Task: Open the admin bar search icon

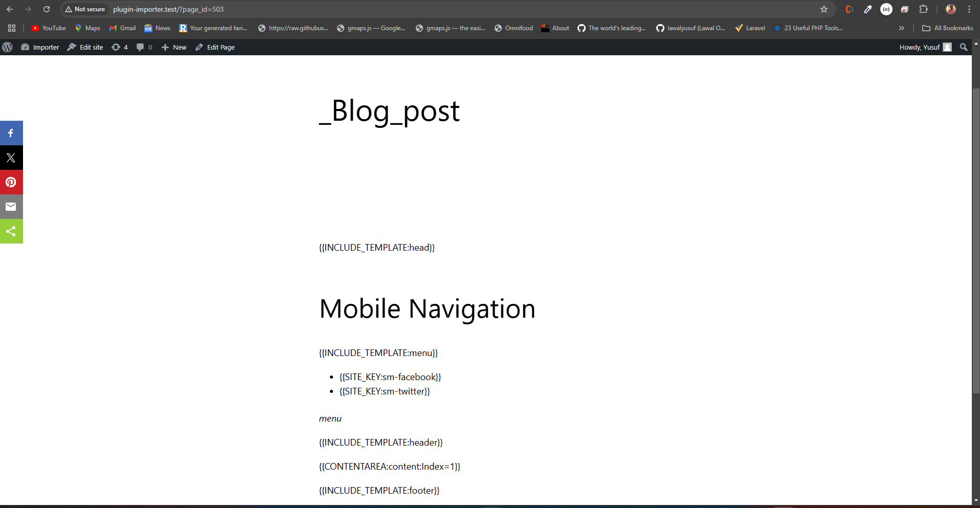Action: (964, 47)
